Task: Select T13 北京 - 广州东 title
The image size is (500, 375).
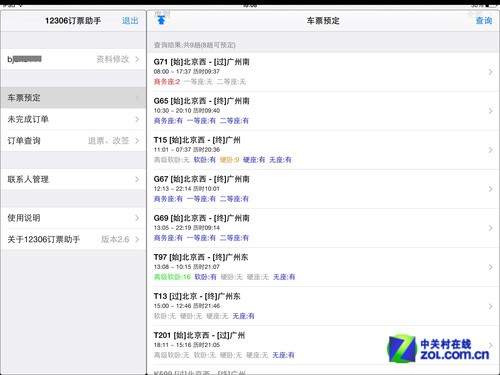Action: 197,296
